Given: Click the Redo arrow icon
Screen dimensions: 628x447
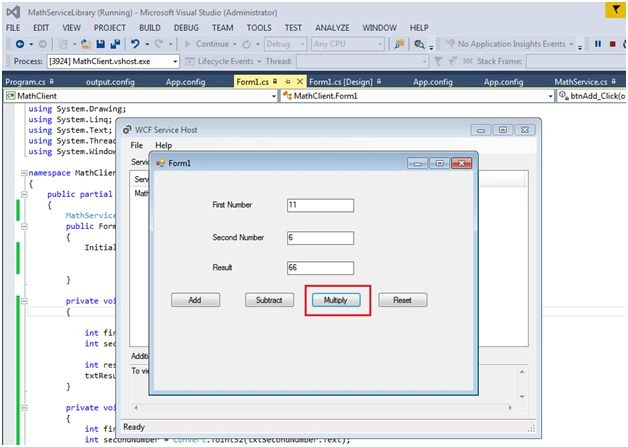Looking at the screenshot, I should click(x=159, y=44).
